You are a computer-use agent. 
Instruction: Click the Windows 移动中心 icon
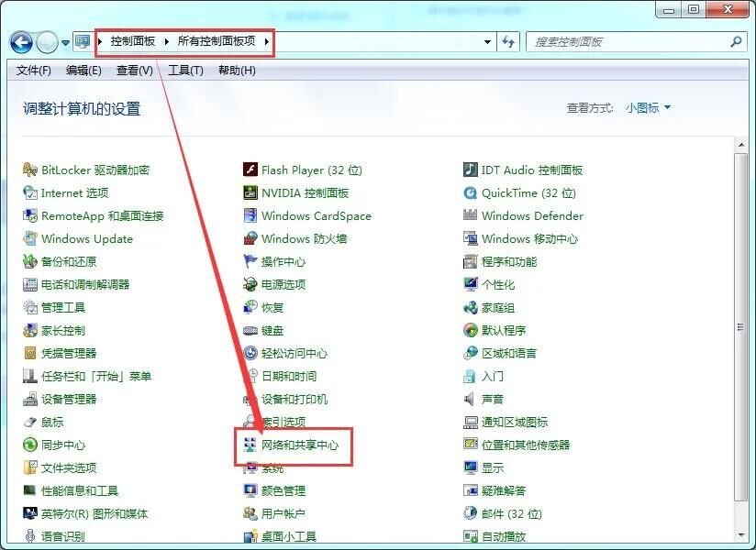[x=470, y=239]
